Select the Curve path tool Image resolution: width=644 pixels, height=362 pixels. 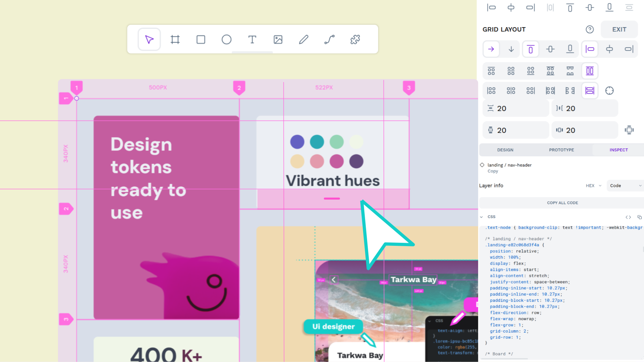point(330,40)
